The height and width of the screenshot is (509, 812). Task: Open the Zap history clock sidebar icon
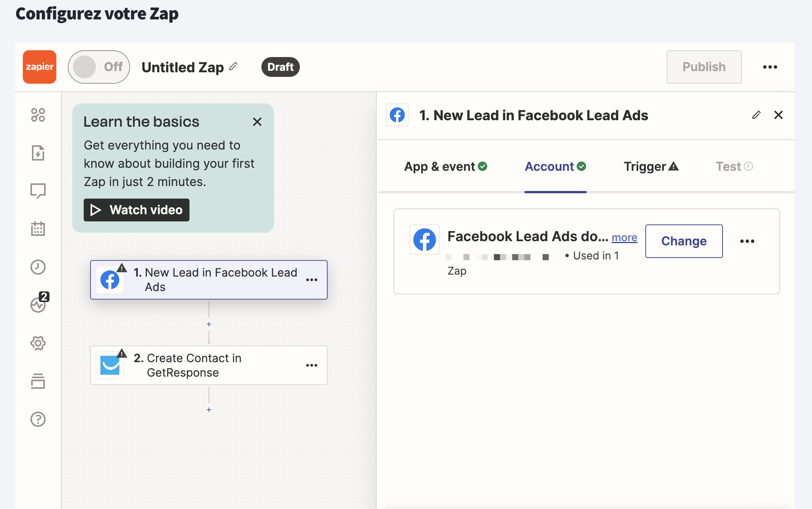click(x=38, y=267)
